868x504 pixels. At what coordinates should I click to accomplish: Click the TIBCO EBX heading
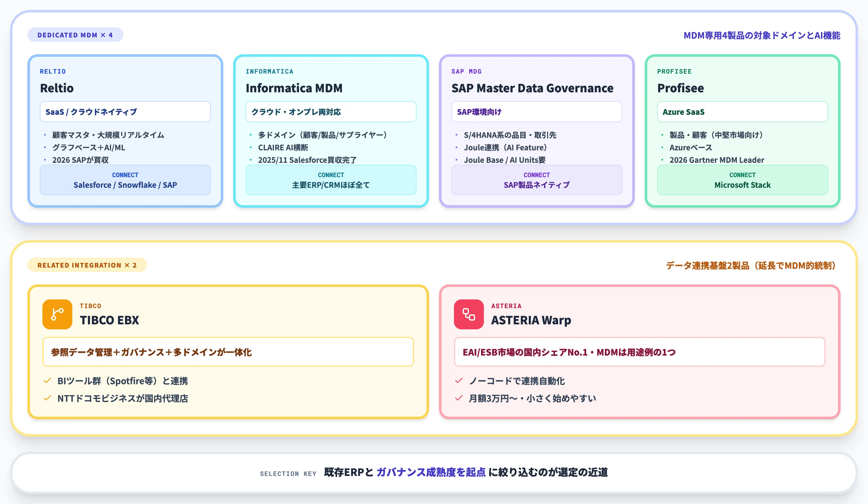click(109, 320)
